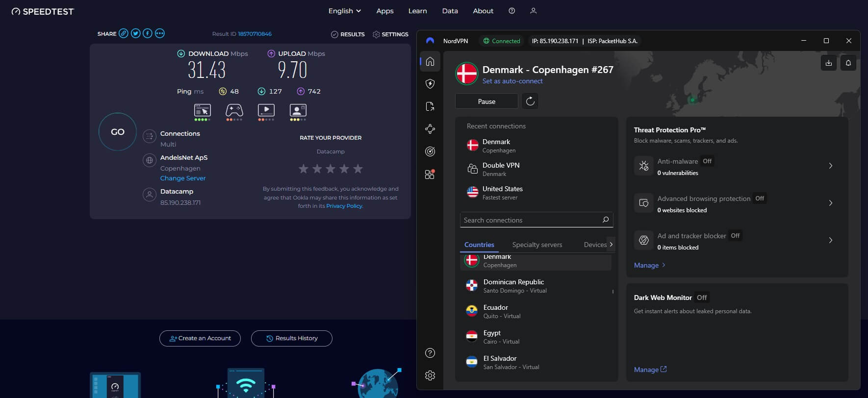Open apps grid sidebar icon with notification dot

pyautogui.click(x=430, y=174)
